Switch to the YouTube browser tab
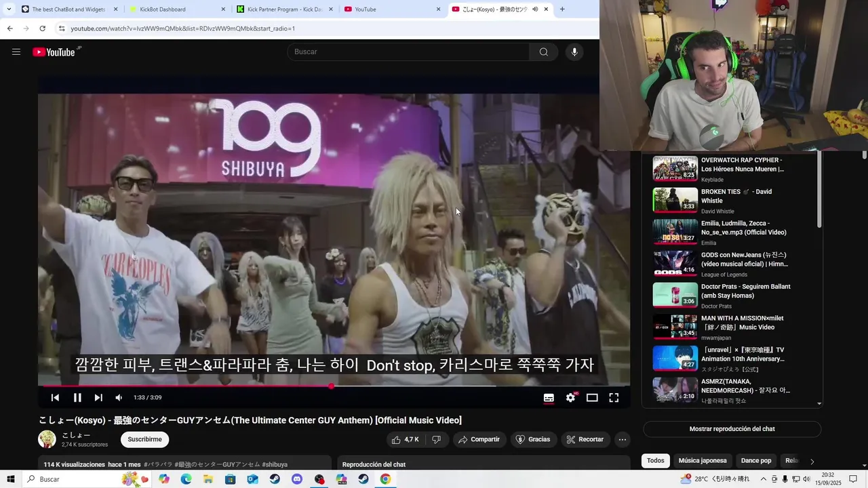The width and height of the screenshot is (868, 488). (x=393, y=9)
